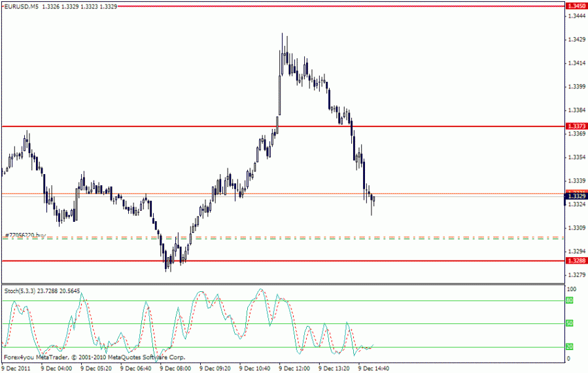The width and height of the screenshot is (588, 373).
Task: Click the EURUSD,M5 chart title text
Action: coord(22,7)
